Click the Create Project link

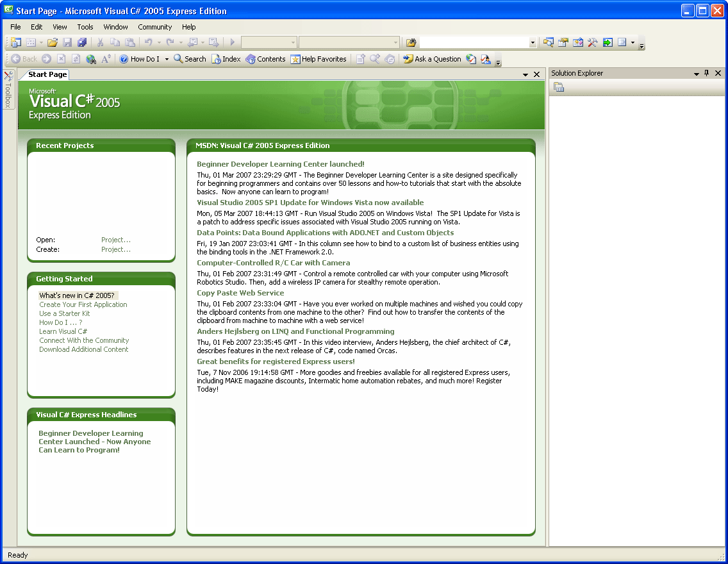click(116, 249)
